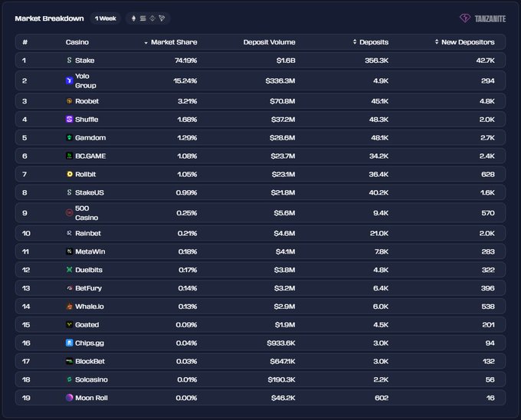Viewport: 521px width, 420px height.
Task: Click the Tanzanite gem logo icon
Action: [465, 18]
